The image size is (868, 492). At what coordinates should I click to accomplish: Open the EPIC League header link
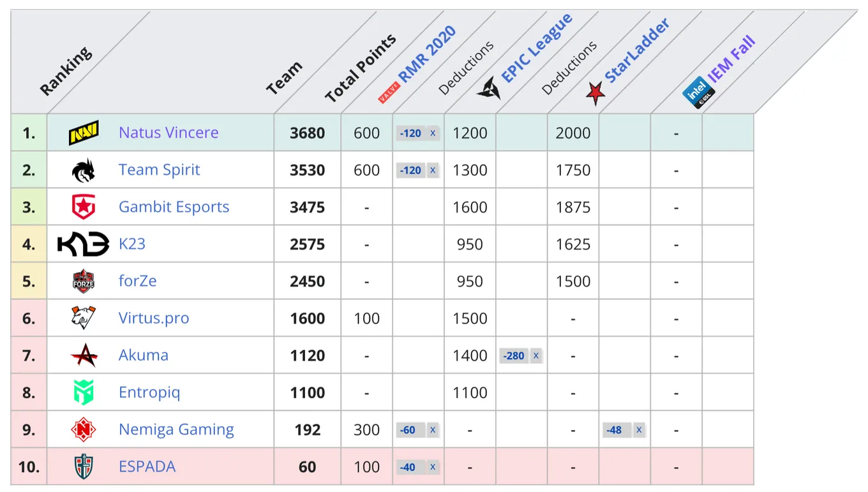537,48
